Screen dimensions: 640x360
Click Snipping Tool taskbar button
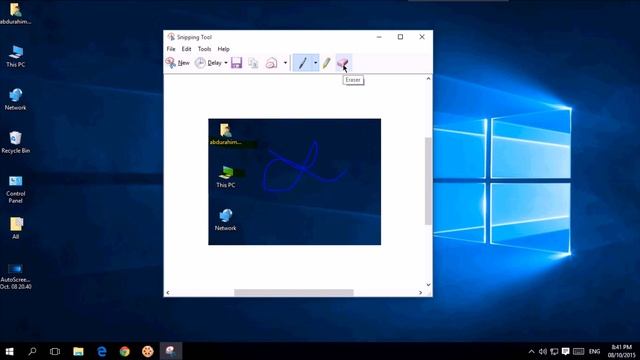(171, 351)
